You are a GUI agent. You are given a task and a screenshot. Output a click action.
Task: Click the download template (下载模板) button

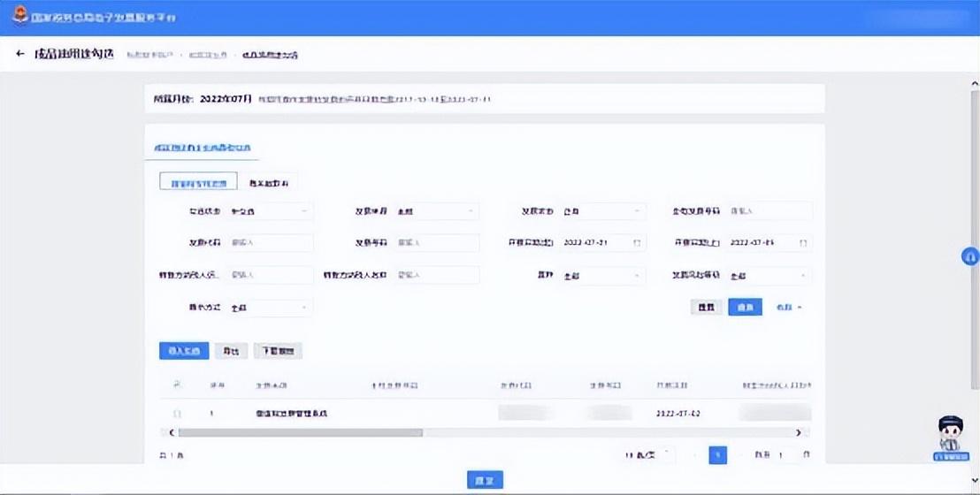(278, 351)
